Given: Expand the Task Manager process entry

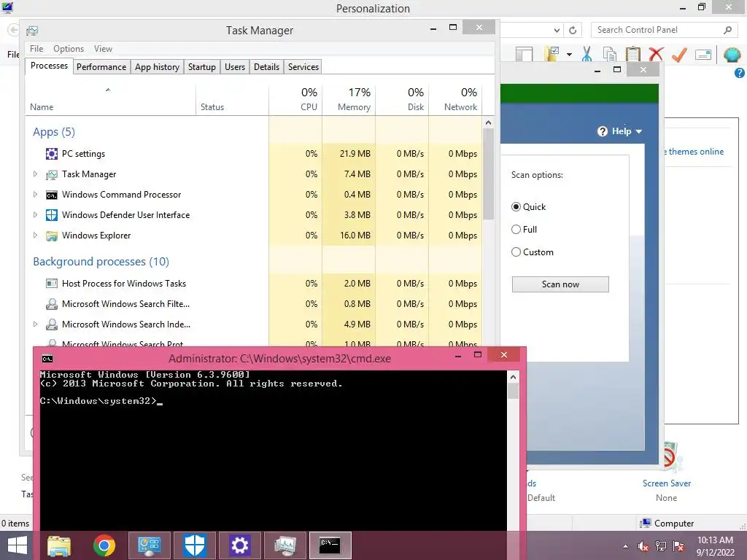Looking at the screenshot, I should [35, 174].
